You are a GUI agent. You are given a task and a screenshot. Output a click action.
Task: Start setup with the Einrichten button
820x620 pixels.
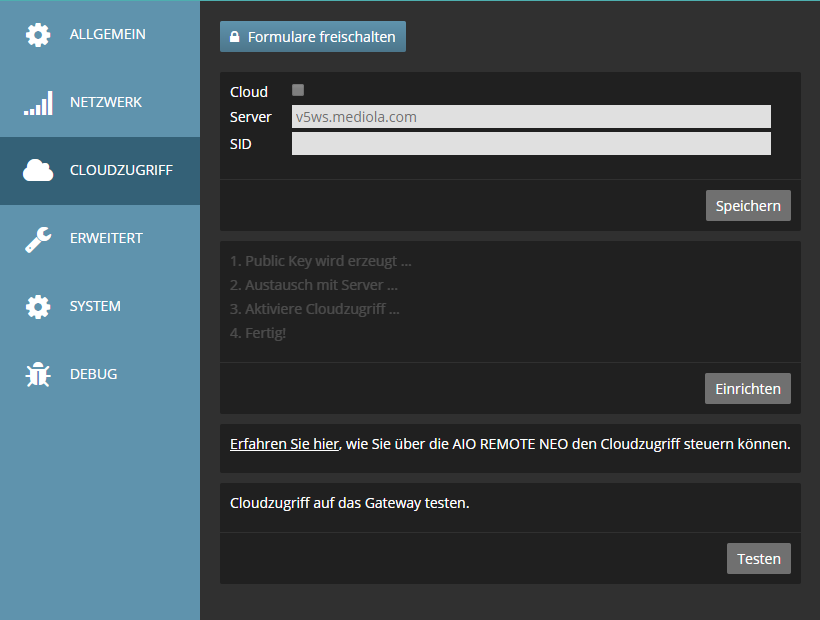click(747, 389)
